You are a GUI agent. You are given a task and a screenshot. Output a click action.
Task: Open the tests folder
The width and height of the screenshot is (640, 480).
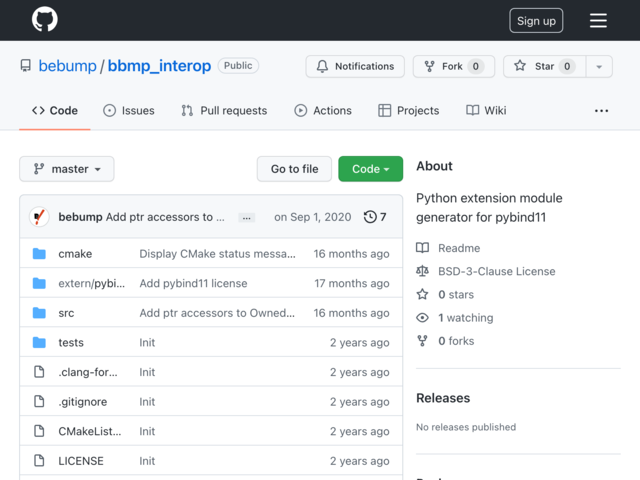(71, 342)
